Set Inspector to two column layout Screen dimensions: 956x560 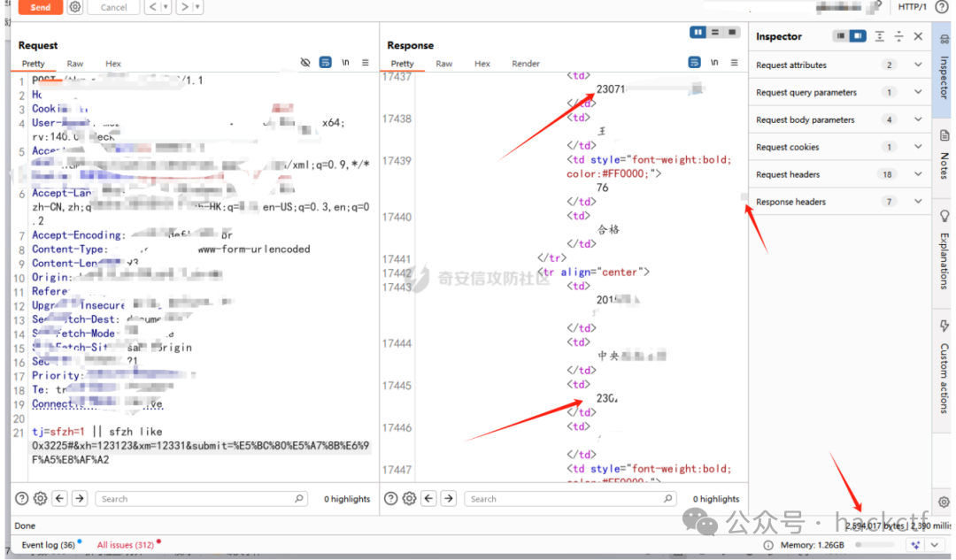(x=858, y=36)
